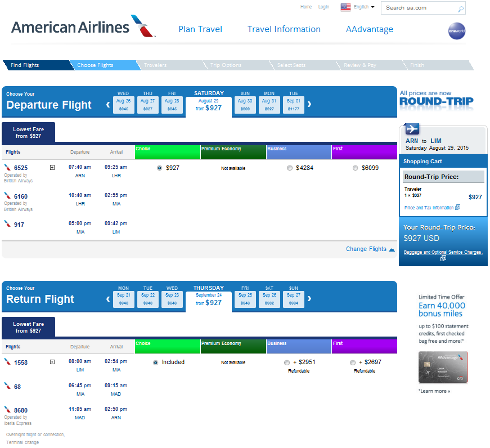Click the US flag language icon

(345, 7)
